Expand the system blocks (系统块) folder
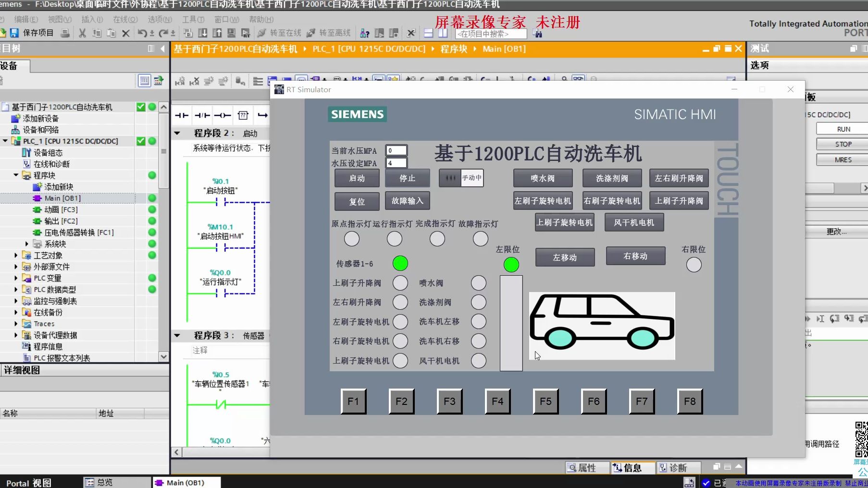 27,244
